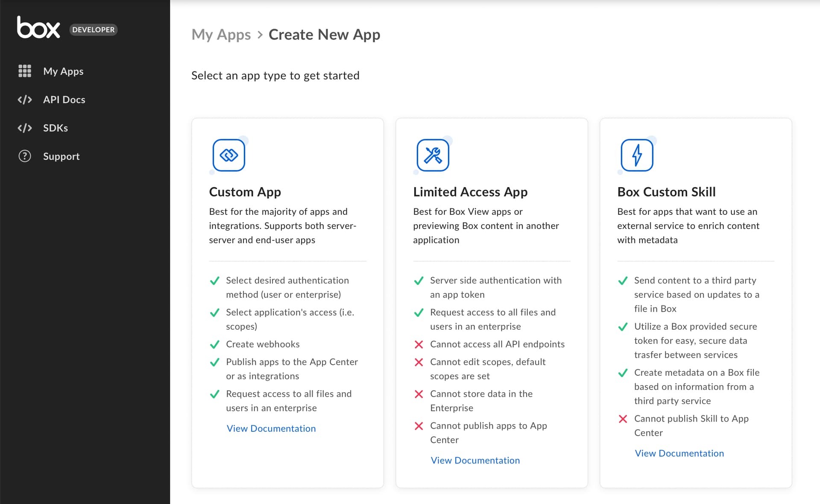The image size is (820, 504).
Task: Click the SDKs code bracket icon
Action: coord(24,128)
